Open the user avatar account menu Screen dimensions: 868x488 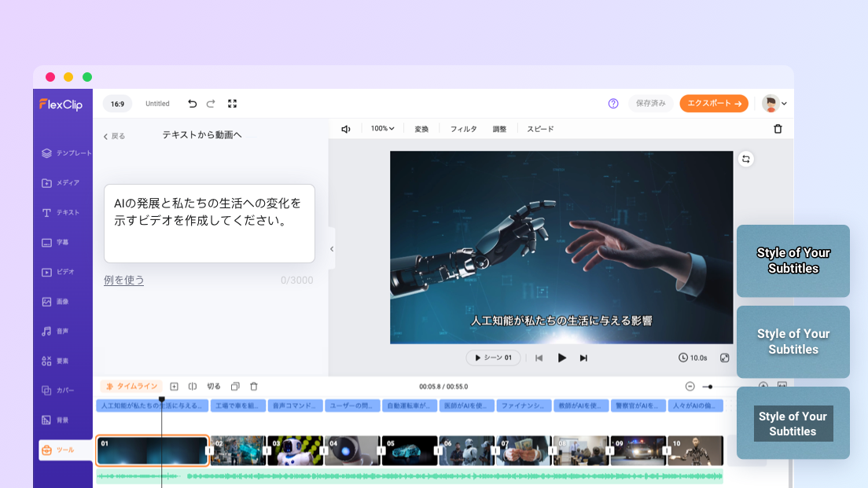774,104
